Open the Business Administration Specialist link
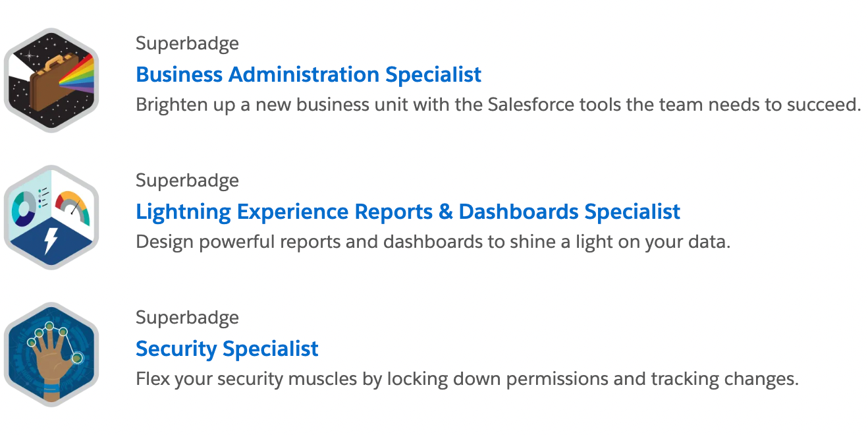 pos(308,74)
